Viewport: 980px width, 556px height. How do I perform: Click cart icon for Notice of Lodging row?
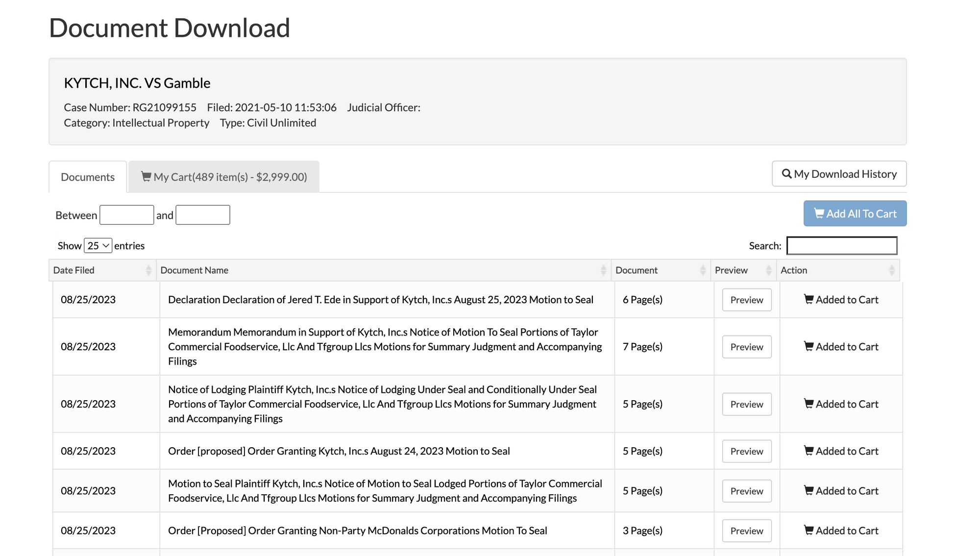[808, 404]
